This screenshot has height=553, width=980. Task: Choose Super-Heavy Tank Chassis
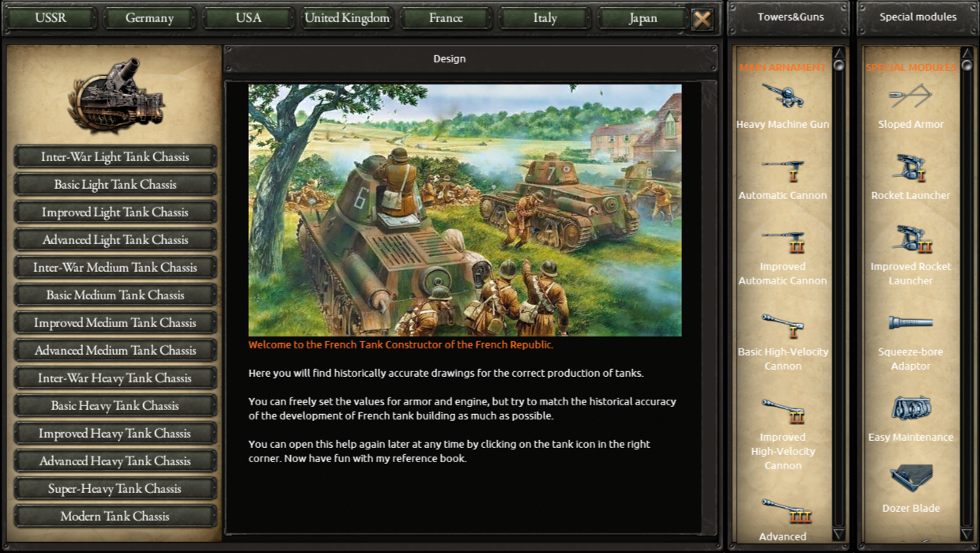115,489
